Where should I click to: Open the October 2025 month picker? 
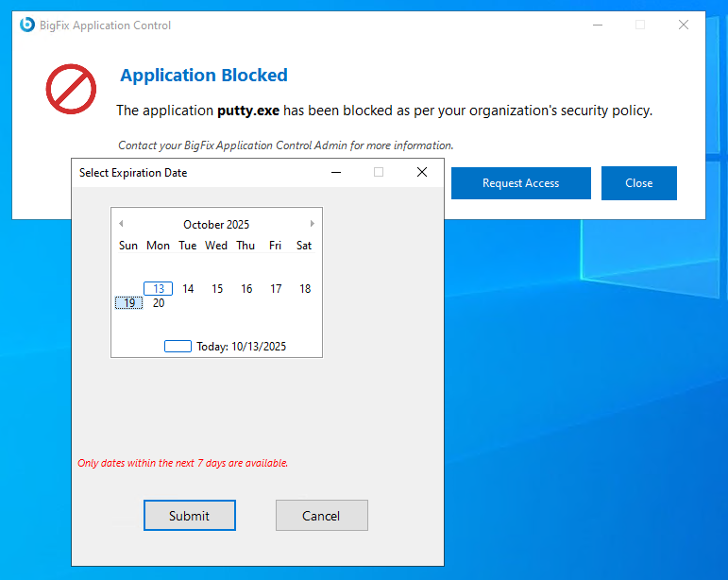(x=216, y=225)
